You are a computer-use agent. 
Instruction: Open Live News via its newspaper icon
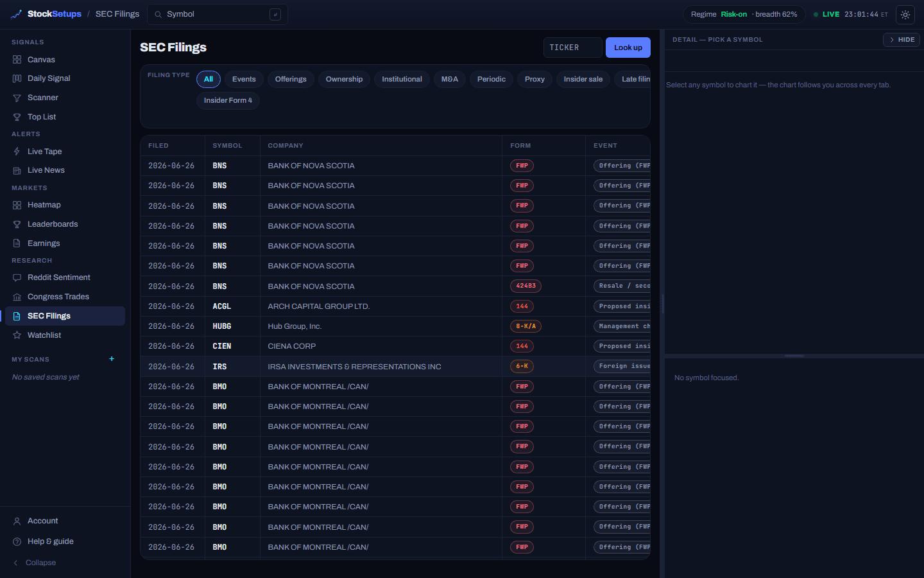click(17, 170)
